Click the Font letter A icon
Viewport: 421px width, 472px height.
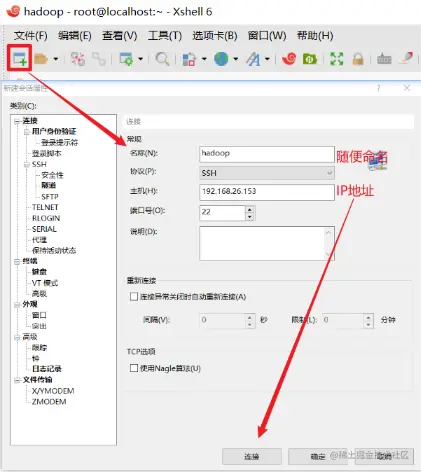point(253,59)
